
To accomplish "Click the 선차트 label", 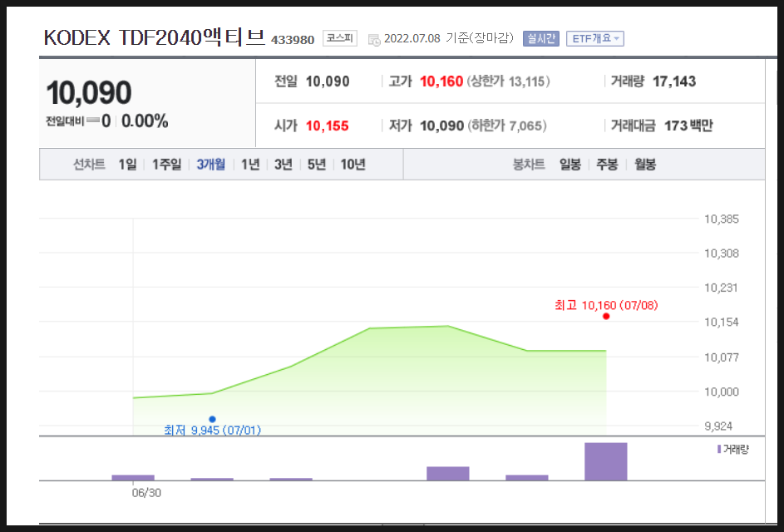I will click(x=89, y=164).
